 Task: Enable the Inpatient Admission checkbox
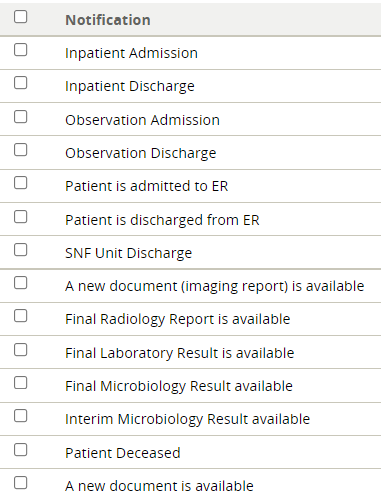click(x=20, y=50)
